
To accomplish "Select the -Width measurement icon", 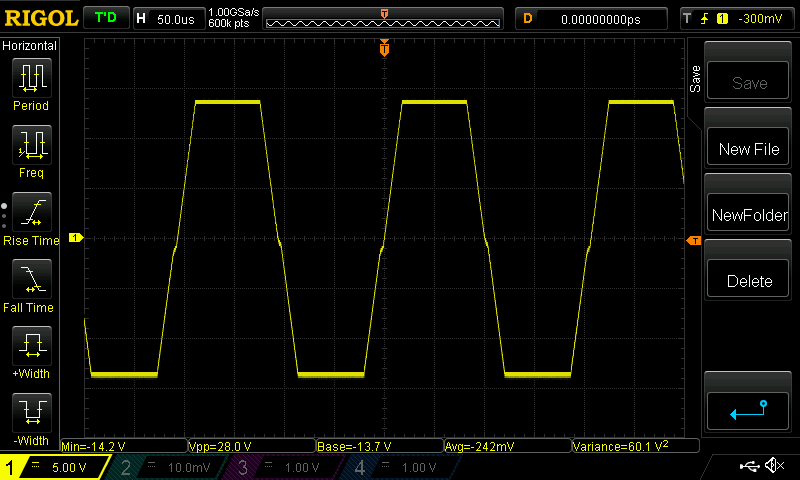I will point(31,412).
